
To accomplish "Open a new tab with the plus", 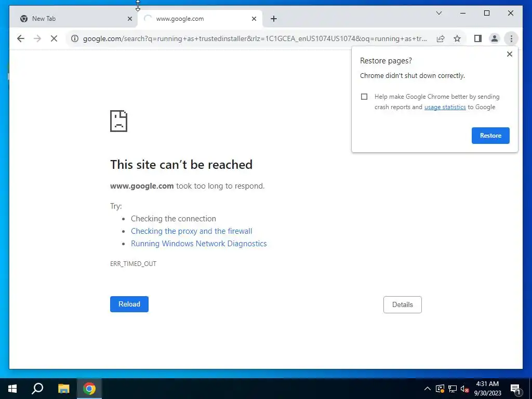I will [274, 19].
